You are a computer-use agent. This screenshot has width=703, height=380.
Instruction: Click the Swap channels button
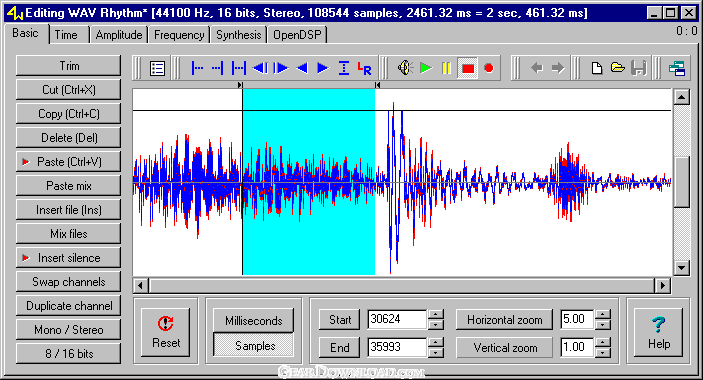[69, 281]
